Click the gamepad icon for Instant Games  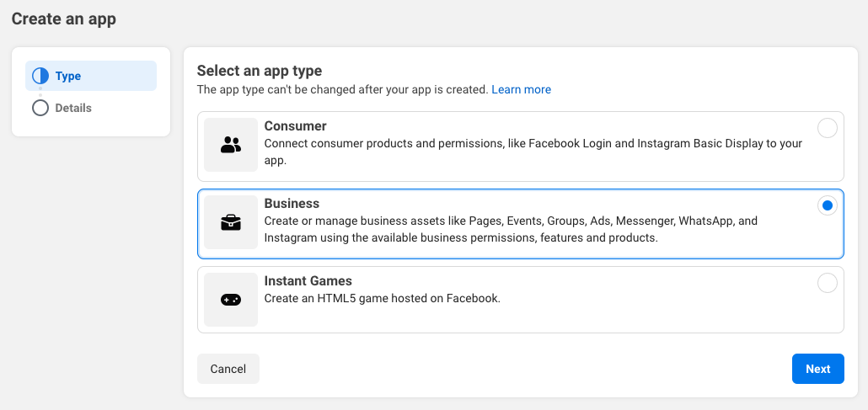tap(231, 299)
